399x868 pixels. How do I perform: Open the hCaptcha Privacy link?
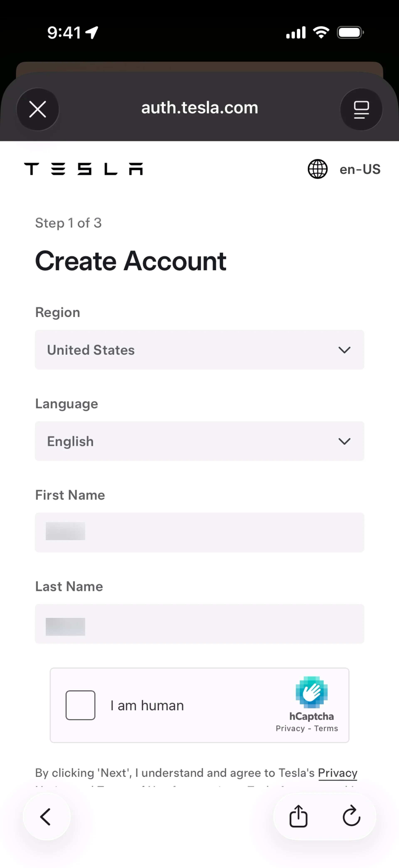290,728
